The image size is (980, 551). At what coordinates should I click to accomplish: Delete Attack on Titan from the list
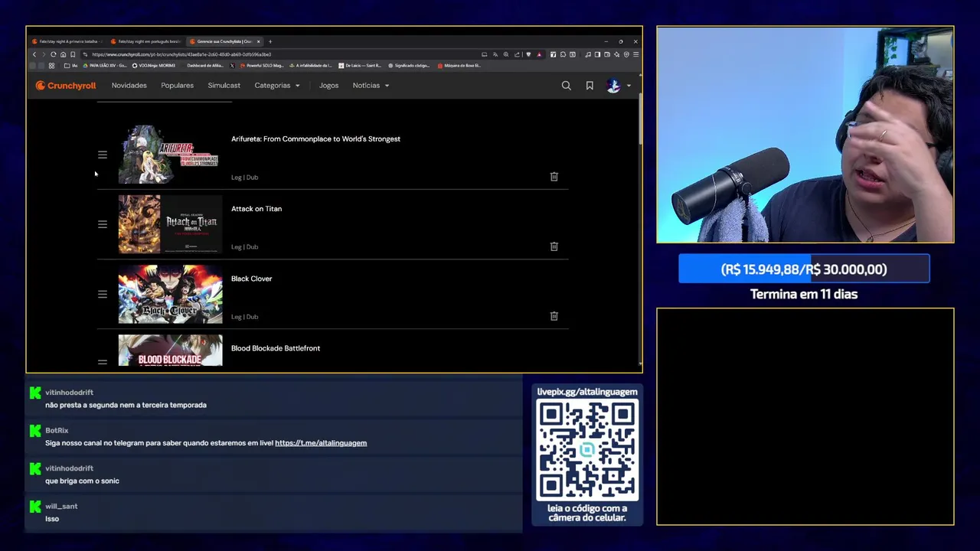pos(554,246)
